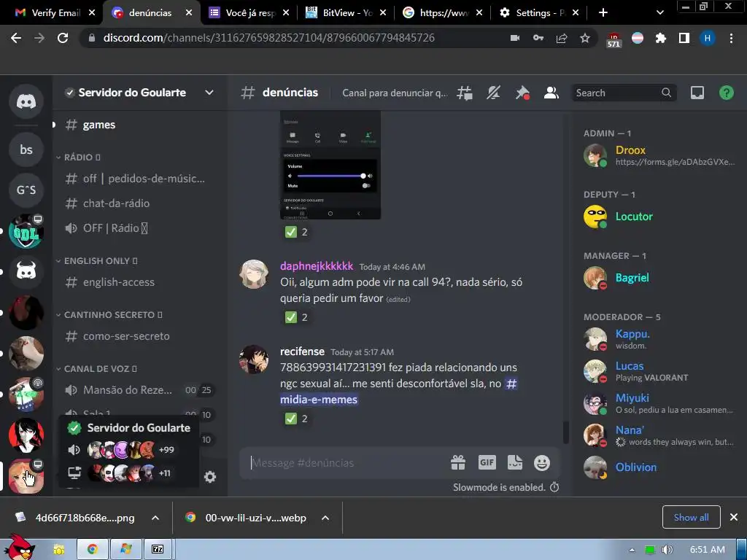Toggle the member list icon
747x560 pixels.
(551, 93)
